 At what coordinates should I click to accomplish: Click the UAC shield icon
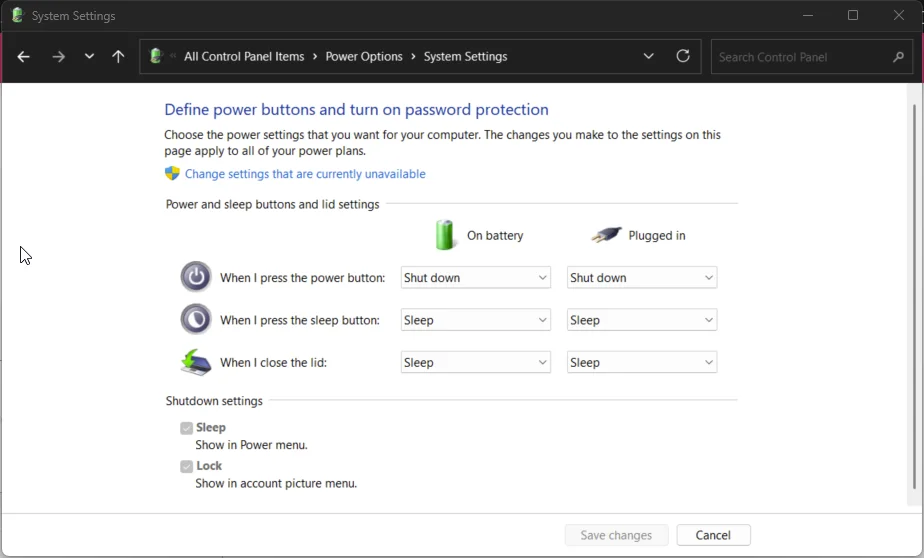(x=172, y=173)
